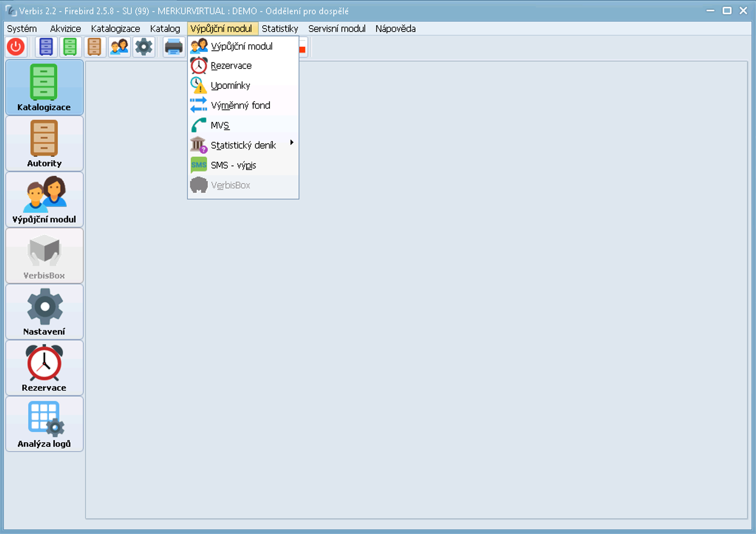Open the Akvizice menu
Viewport: 756px width, 534px height.
coord(65,29)
